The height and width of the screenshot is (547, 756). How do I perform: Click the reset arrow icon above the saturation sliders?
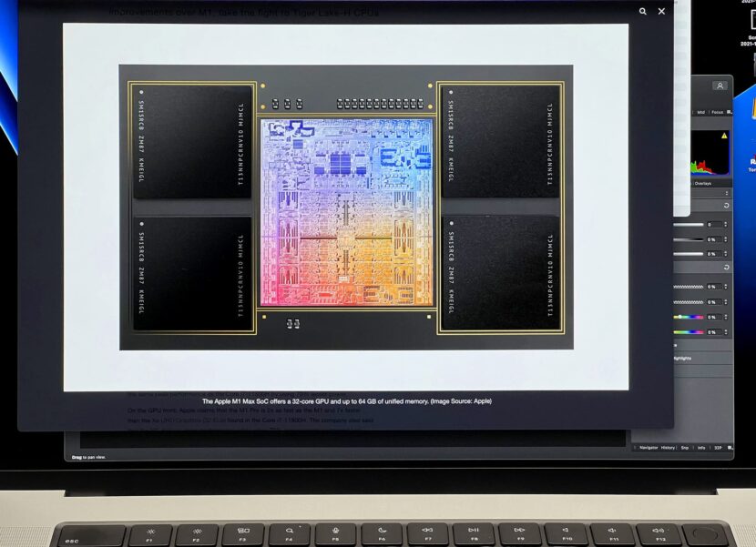point(726,266)
